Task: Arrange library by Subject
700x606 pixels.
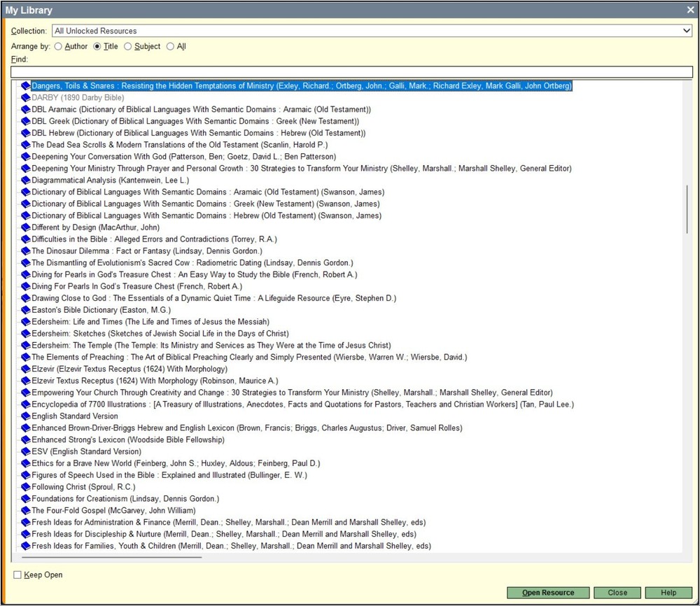Action: click(x=127, y=46)
